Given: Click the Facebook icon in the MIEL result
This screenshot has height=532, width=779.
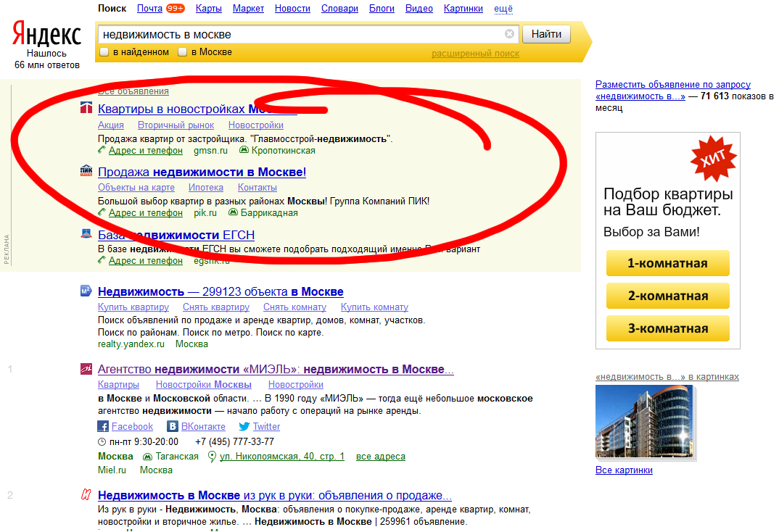Looking at the screenshot, I should click(103, 426).
